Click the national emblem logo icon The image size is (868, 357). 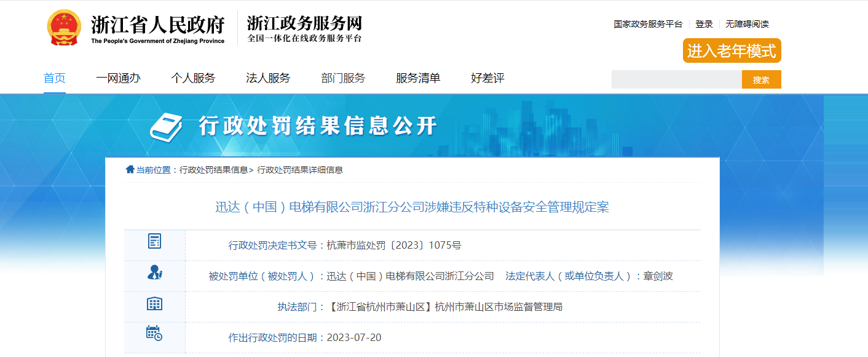64,28
